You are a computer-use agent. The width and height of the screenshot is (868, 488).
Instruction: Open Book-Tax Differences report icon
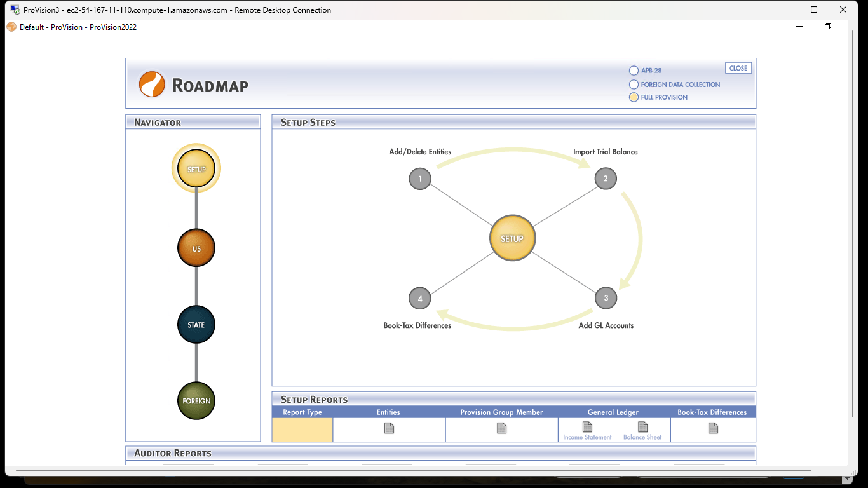[713, 428]
